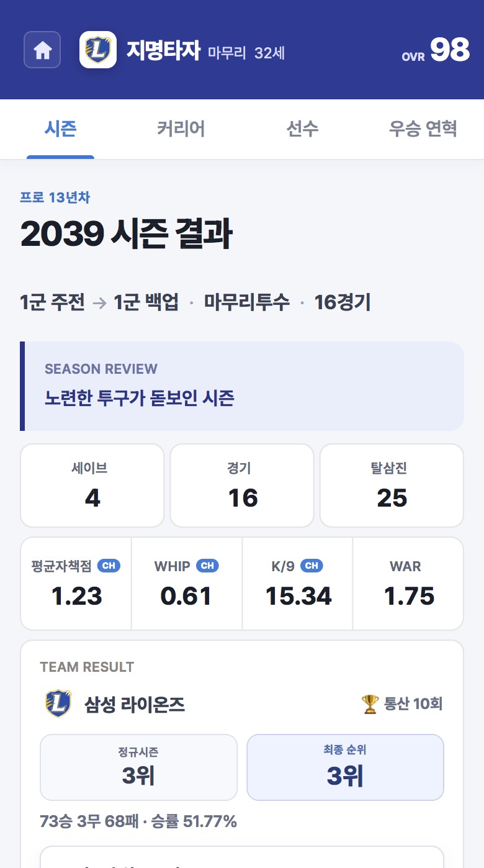Tap the 탈삼진 stat card
The image size is (484, 868).
click(x=392, y=486)
